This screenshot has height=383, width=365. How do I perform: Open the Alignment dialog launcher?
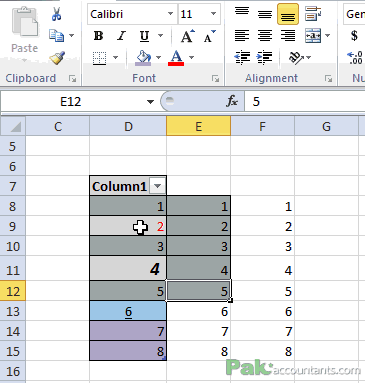(x=329, y=79)
